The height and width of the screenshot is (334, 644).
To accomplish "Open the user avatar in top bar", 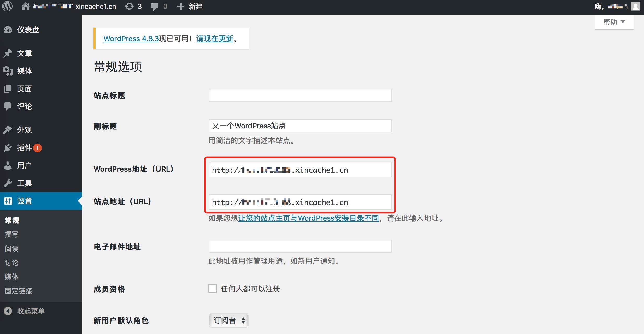I will pos(636,7).
